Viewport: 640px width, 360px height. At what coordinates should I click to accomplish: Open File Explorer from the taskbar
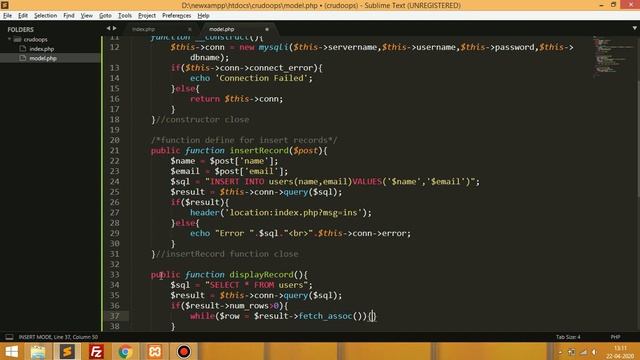(38, 351)
